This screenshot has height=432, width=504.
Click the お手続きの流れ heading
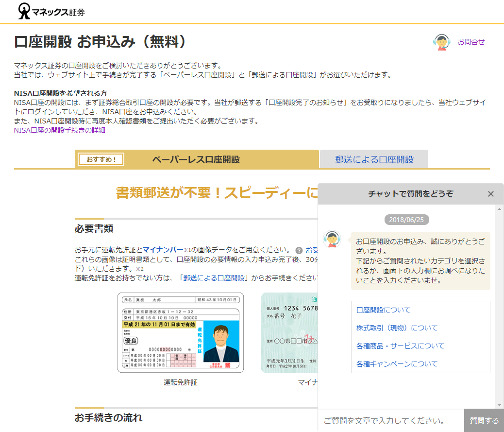pos(108,417)
